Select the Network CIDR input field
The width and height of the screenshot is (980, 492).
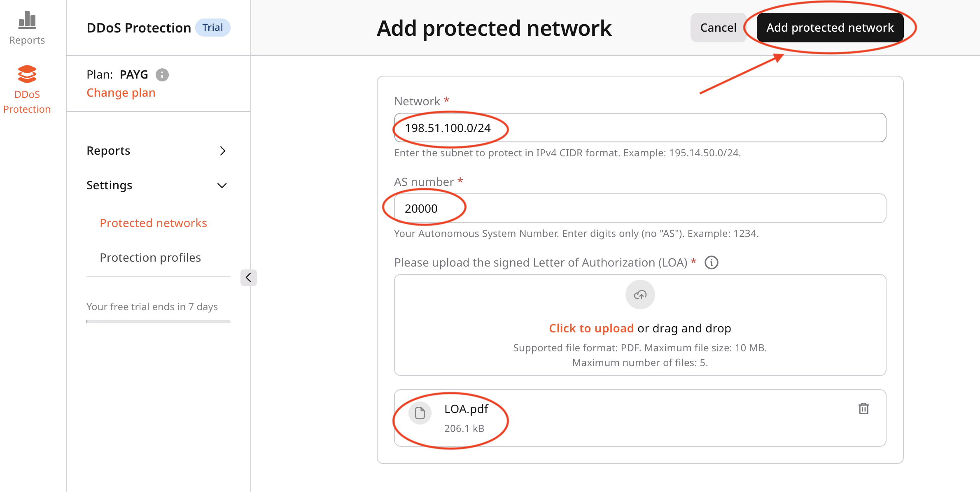coord(639,128)
